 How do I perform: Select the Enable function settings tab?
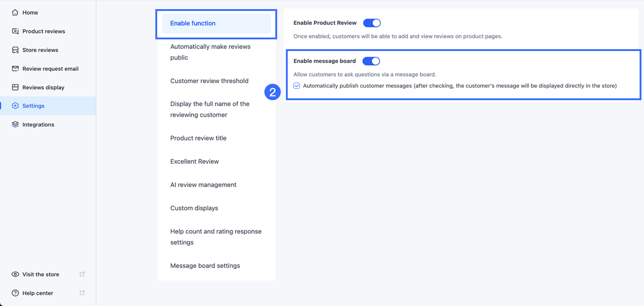(x=193, y=23)
